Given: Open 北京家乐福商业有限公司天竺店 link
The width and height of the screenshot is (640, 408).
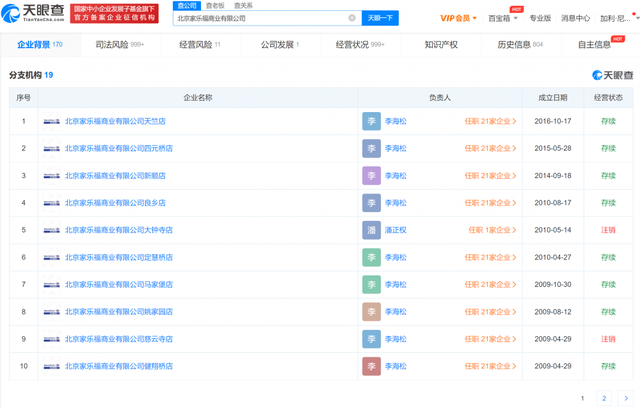Looking at the screenshot, I should [x=115, y=121].
